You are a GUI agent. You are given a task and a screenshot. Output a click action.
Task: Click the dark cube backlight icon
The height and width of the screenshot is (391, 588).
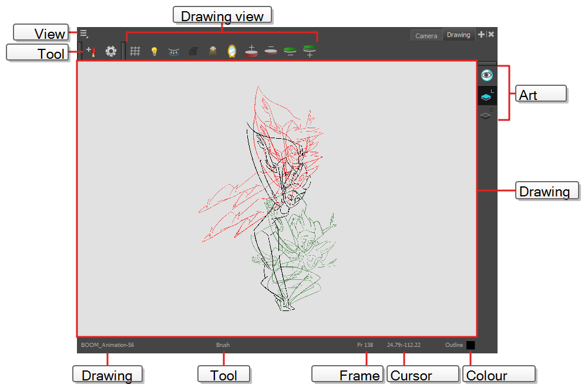193,52
